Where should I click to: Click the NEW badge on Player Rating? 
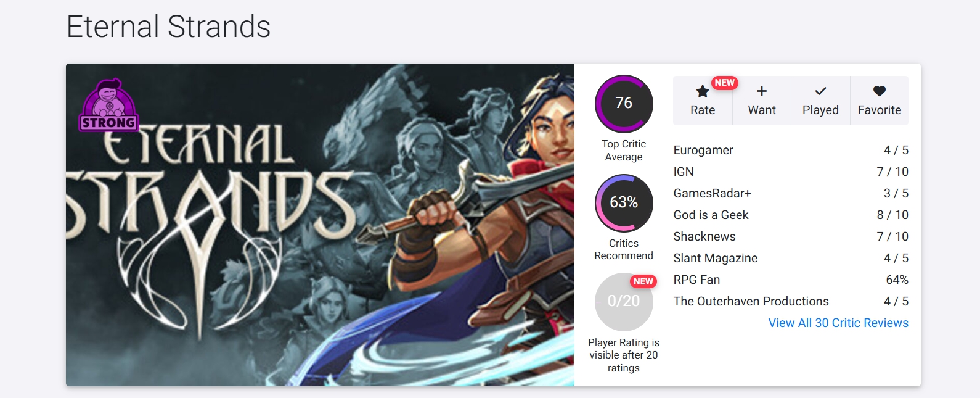[x=643, y=281]
